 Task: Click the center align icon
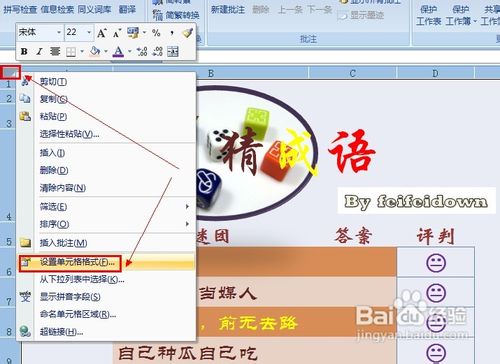click(x=55, y=51)
